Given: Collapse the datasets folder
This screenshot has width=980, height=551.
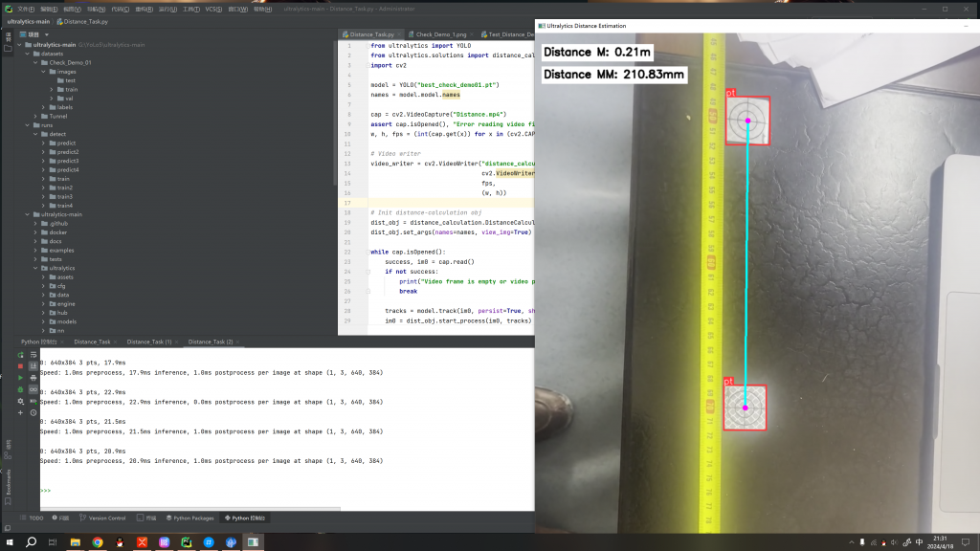Looking at the screenshot, I should coord(28,54).
